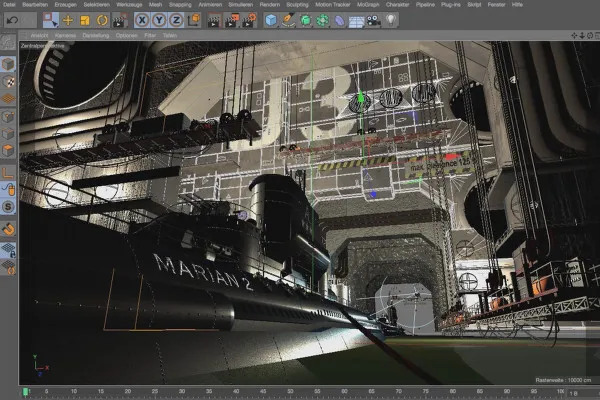The height and width of the screenshot is (400, 600).
Task: Open the green generator objects palette
Action: pos(305,20)
